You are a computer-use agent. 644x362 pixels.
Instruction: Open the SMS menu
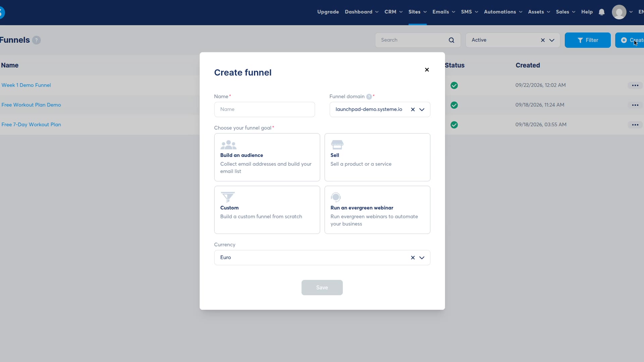coord(470,12)
